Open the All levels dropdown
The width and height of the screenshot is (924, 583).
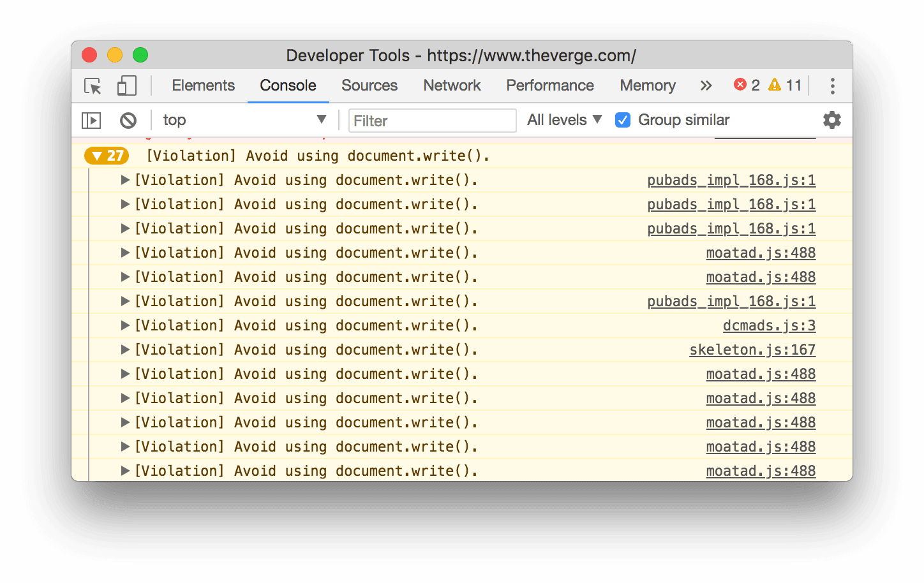564,120
